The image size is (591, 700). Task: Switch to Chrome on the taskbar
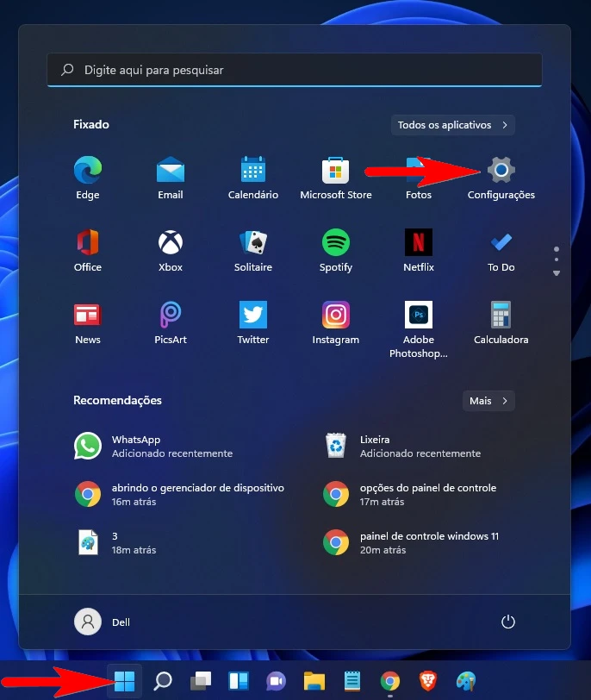pos(390,681)
